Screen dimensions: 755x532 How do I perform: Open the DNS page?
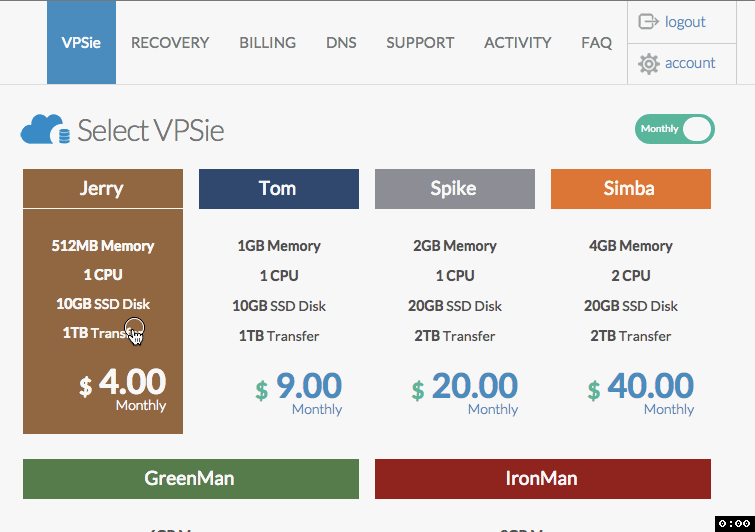[x=341, y=43]
